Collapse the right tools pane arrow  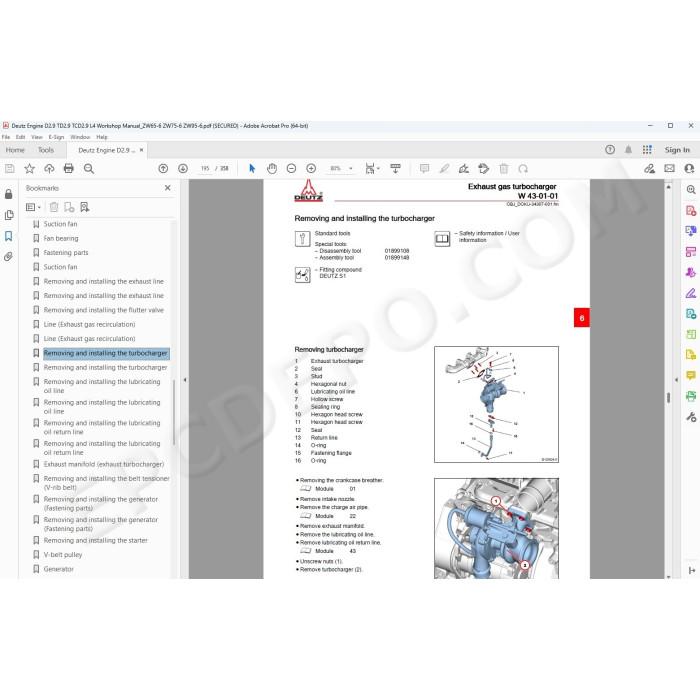(x=676, y=380)
